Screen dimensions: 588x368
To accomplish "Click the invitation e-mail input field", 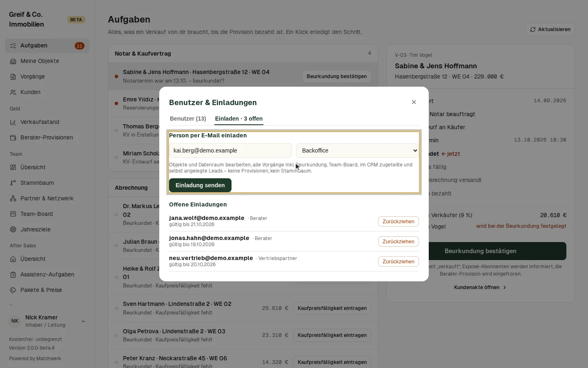I will point(230,150).
